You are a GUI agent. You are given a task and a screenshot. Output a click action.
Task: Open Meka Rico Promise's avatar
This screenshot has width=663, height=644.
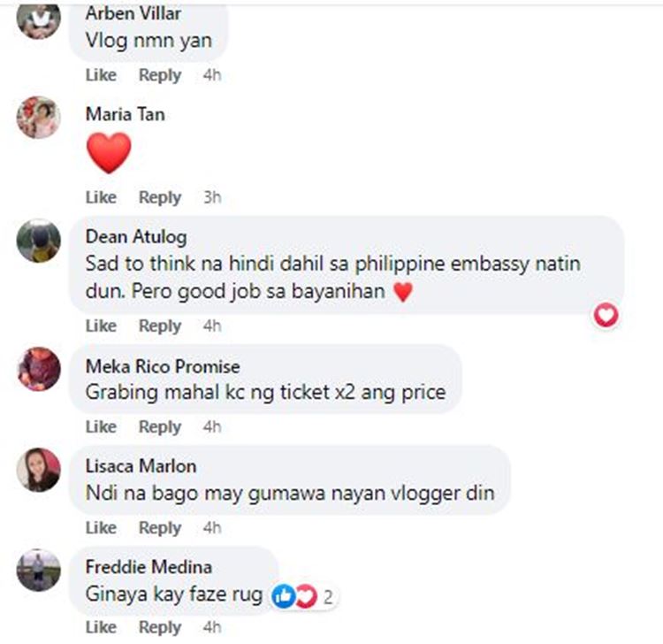pyautogui.click(x=39, y=369)
